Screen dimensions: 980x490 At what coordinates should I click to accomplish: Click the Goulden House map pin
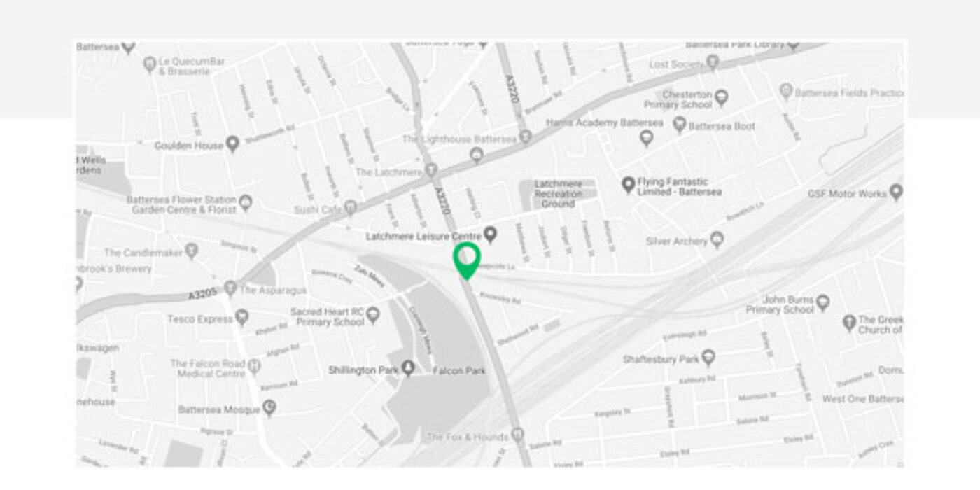pos(233,144)
